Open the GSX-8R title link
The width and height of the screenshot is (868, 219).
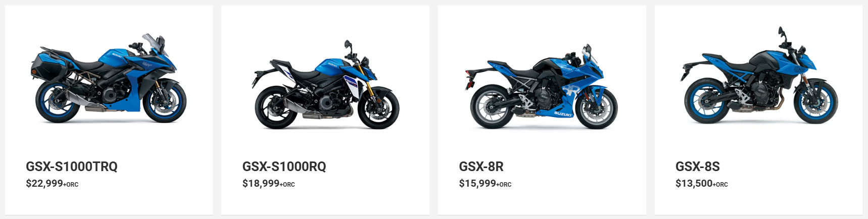(481, 167)
